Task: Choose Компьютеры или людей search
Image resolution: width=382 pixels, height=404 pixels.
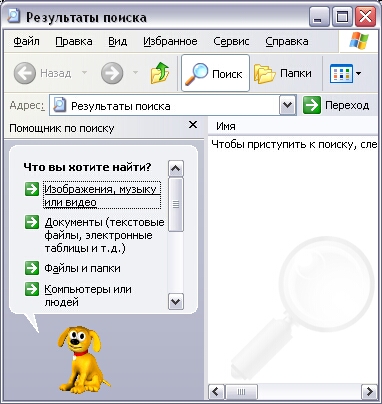Action: coord(88,296)
